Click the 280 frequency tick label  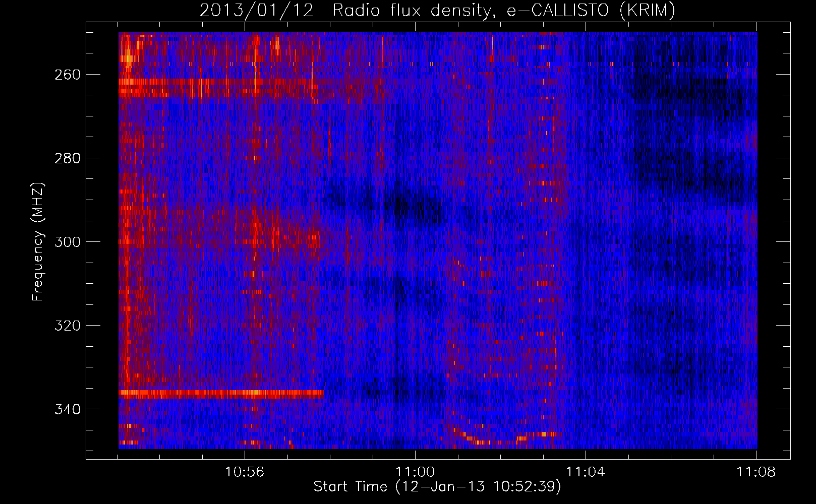click(67, 158)
